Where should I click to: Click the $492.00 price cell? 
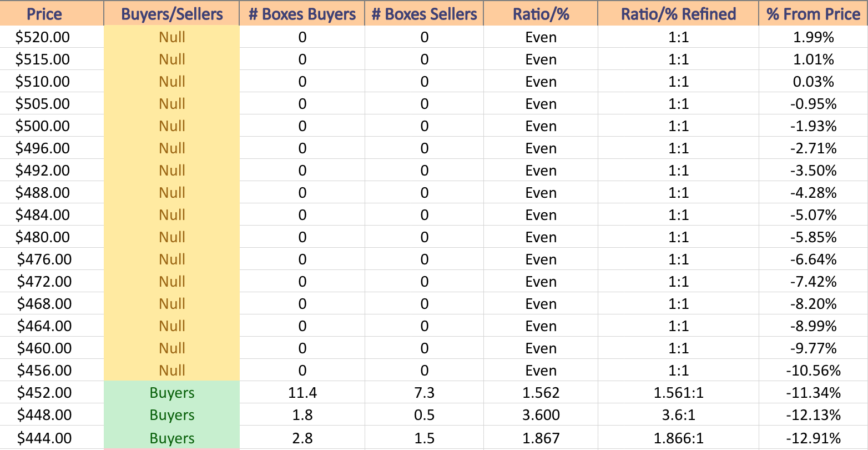(52, 171)
